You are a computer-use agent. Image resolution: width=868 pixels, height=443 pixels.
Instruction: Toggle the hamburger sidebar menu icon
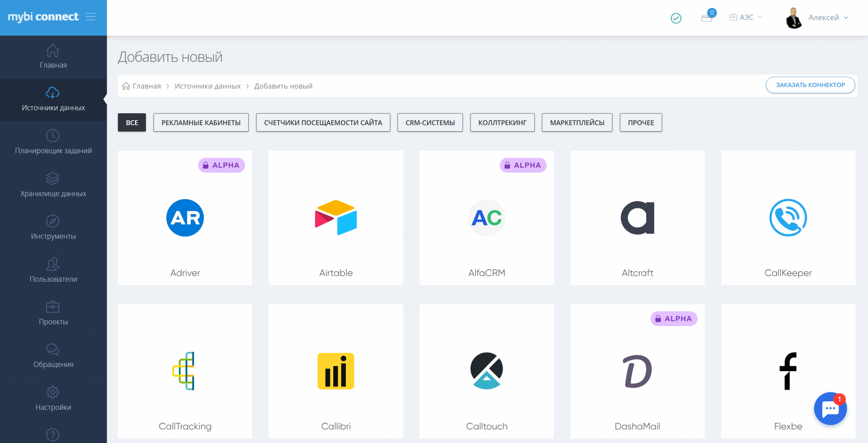pyautogui.click(x=91, y=17)
